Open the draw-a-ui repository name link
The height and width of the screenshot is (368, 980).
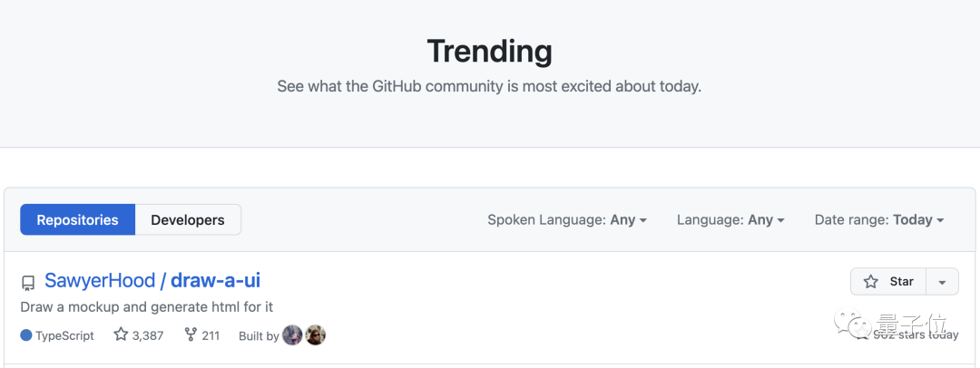coord(215,281)
